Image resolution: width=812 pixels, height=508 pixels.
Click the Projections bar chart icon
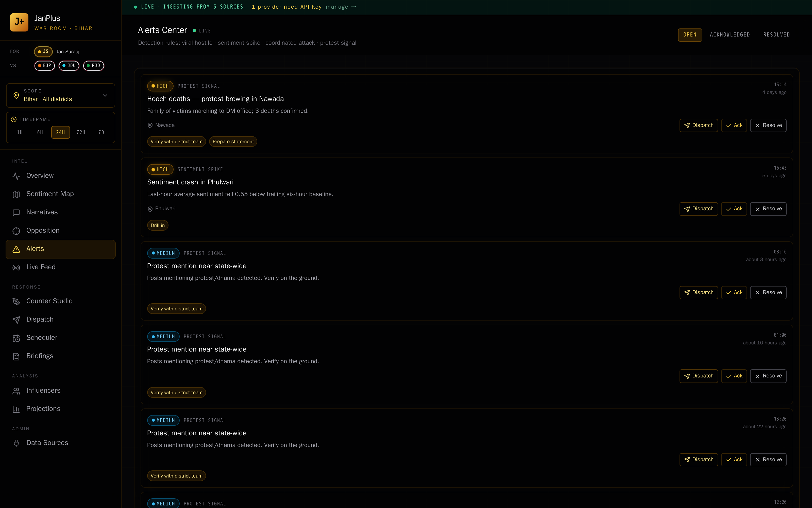pos(16,409)
